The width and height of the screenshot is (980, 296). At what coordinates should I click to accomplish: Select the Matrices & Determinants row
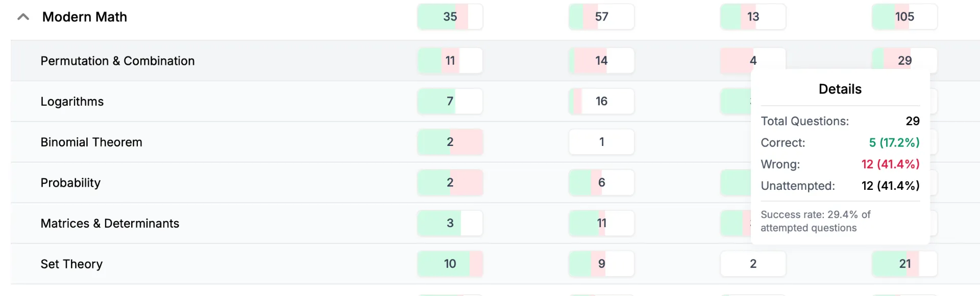point(495,223)
